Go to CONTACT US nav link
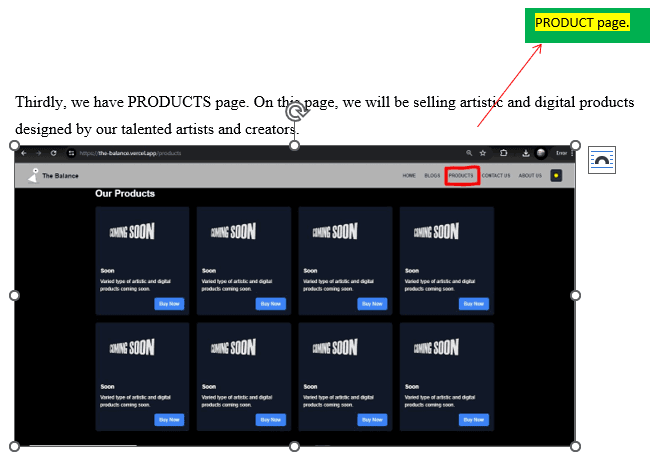This screenshot has height=457, width=650. point(496,176)
